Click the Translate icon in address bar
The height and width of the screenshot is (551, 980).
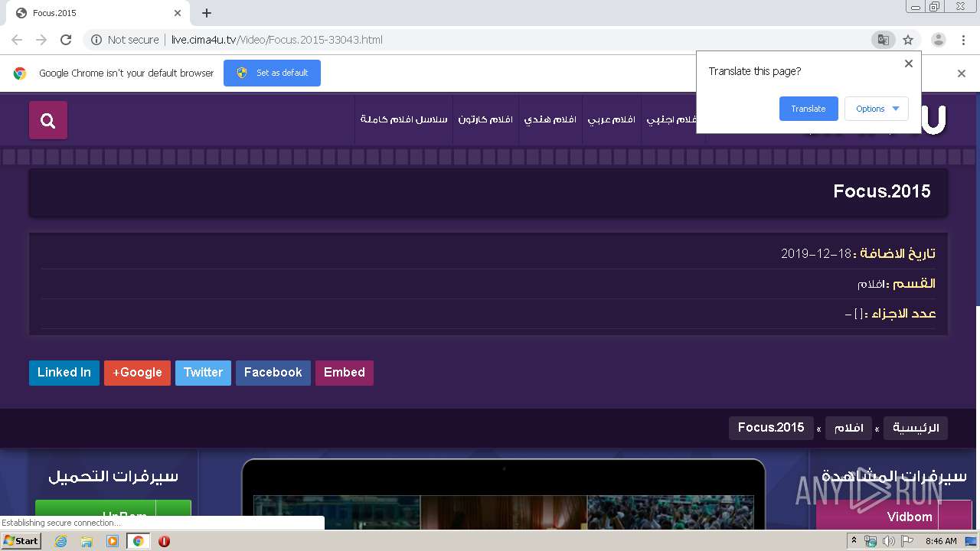click(884, 40)
